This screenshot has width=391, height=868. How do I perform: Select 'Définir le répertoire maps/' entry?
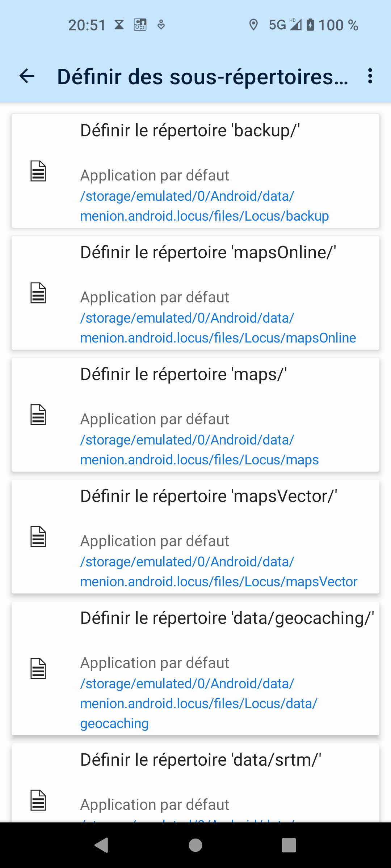(184, 375)
